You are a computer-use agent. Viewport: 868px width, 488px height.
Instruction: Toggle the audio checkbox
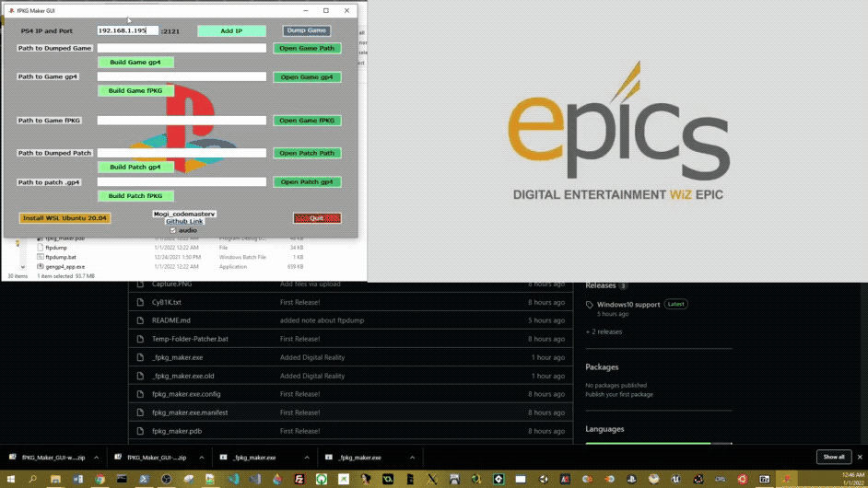pos(172,230)
